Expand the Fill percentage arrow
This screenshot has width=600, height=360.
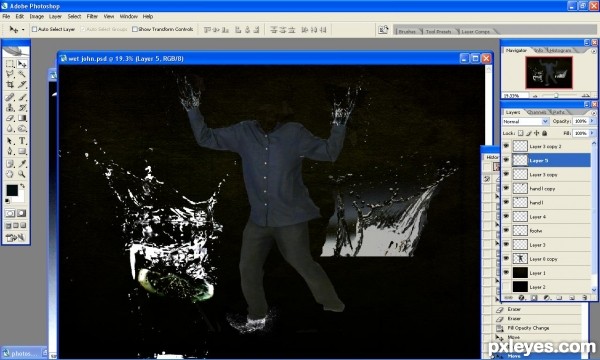[592, 133]
